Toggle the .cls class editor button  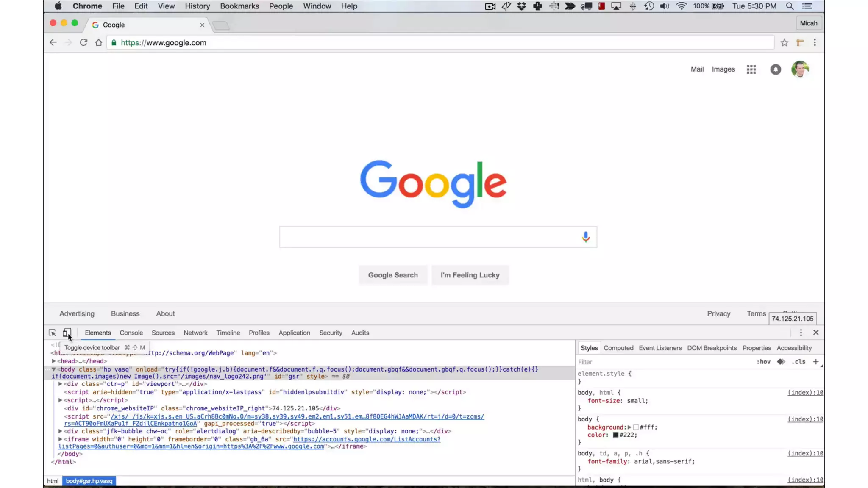coord(798,362)
